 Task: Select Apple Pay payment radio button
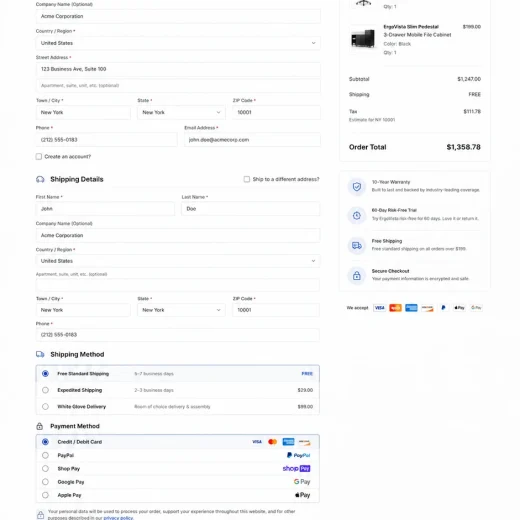click(45, 495)
